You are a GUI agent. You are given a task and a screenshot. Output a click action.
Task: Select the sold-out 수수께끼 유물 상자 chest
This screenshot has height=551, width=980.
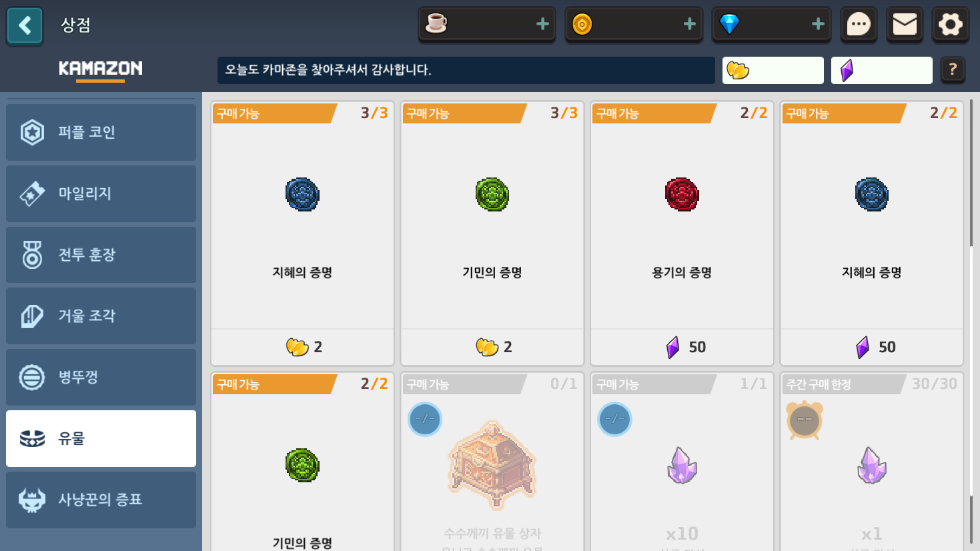tap(492, 462)
